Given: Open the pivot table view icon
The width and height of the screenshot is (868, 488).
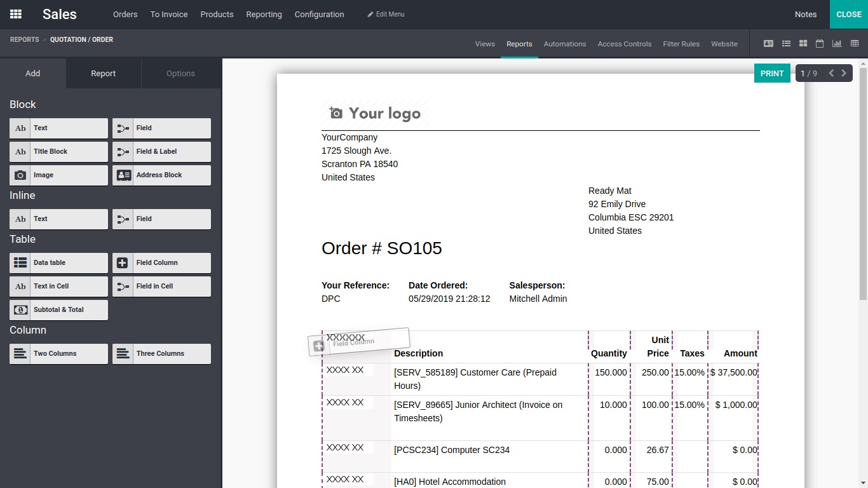Looking at the screenshot, I should click(x=855, y=44).
